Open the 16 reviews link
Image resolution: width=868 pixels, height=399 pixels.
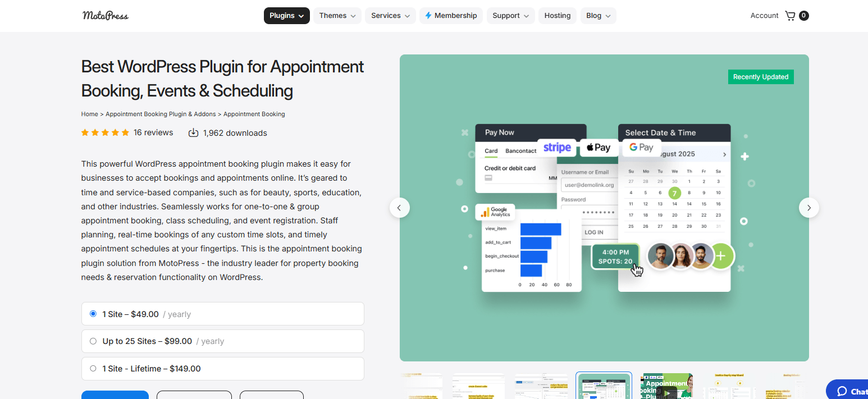coord(153,133)
